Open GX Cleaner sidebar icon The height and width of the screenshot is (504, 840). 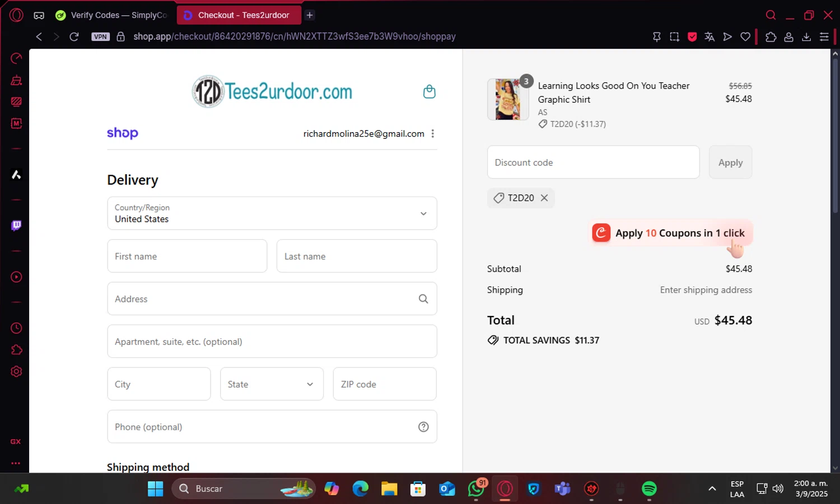[x=16, y=80]
